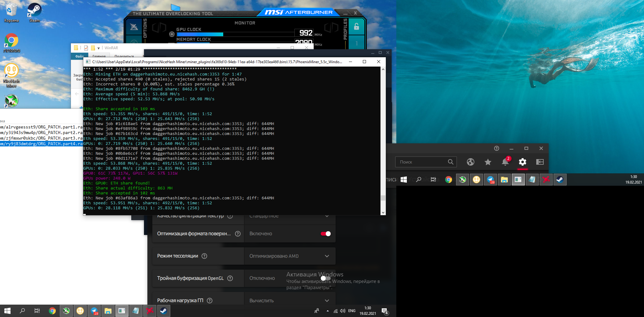644x317 pixels.
Task: Open the console window system menu icon
Action: (88, 62)
